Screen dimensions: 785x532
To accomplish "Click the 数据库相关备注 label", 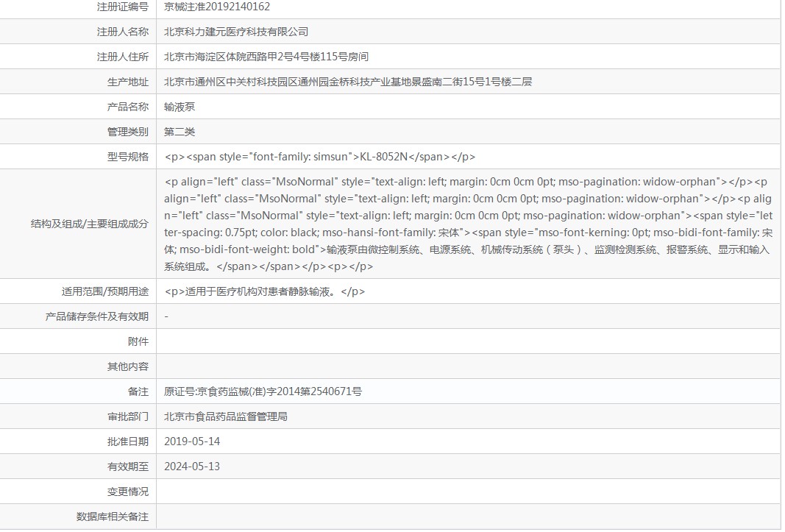I will (x=112, y=517).
